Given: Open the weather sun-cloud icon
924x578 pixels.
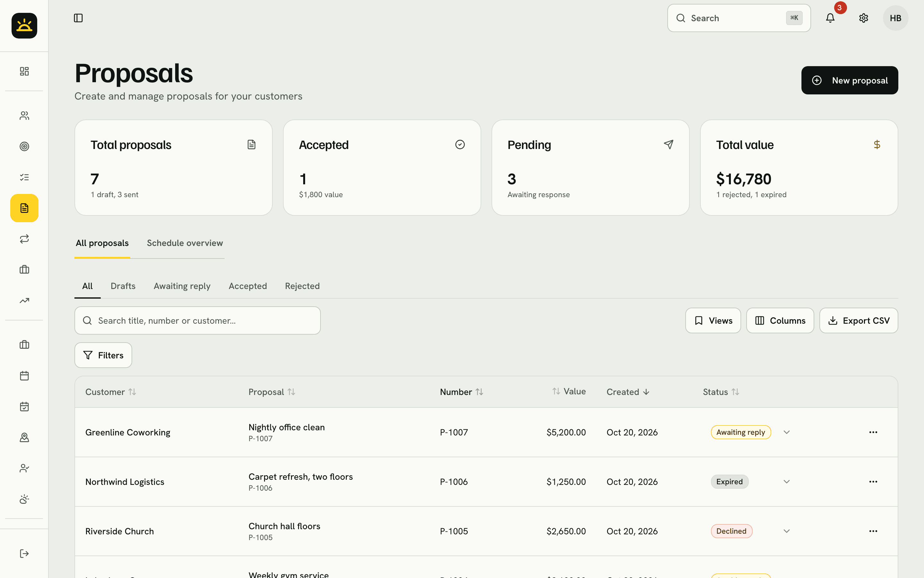Looking at the screenshot, I should (24, 499).
